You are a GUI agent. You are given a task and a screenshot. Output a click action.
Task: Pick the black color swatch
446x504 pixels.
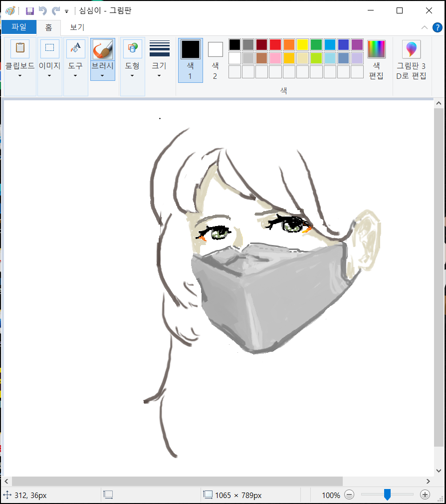[235, 45]
